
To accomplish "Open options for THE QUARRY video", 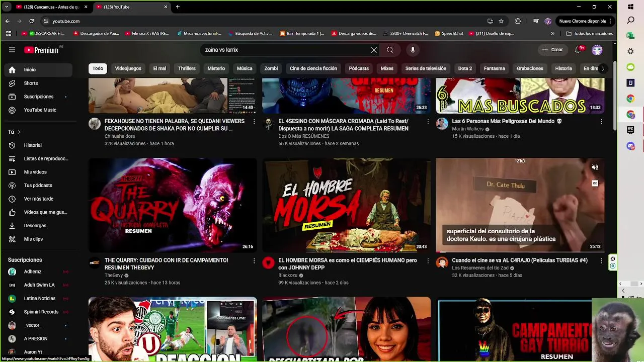I will coord(254,261).
